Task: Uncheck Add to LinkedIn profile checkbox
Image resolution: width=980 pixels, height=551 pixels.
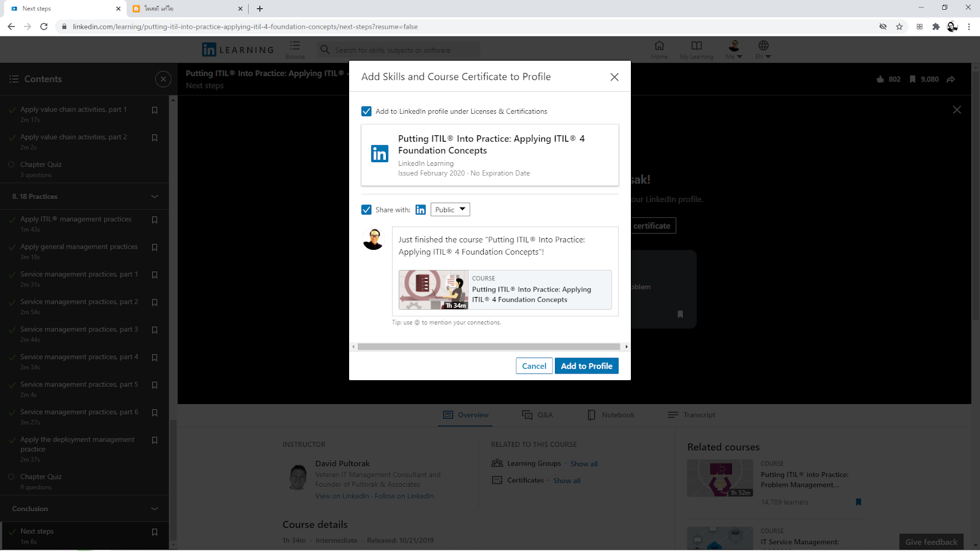Action: [x=366, y=111]
